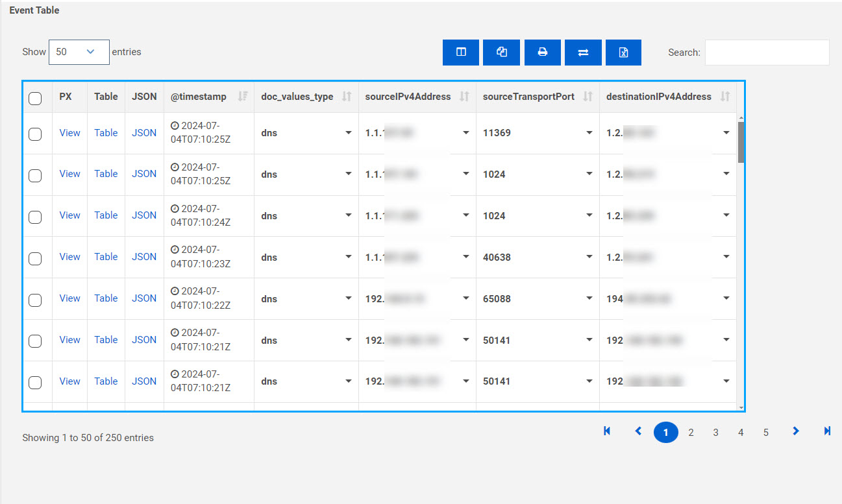Sort by the sourceTransportPort column

pos(588,97)
